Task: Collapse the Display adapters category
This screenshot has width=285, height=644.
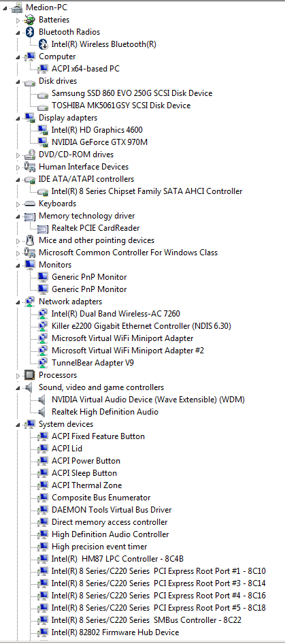Action: 18,118
